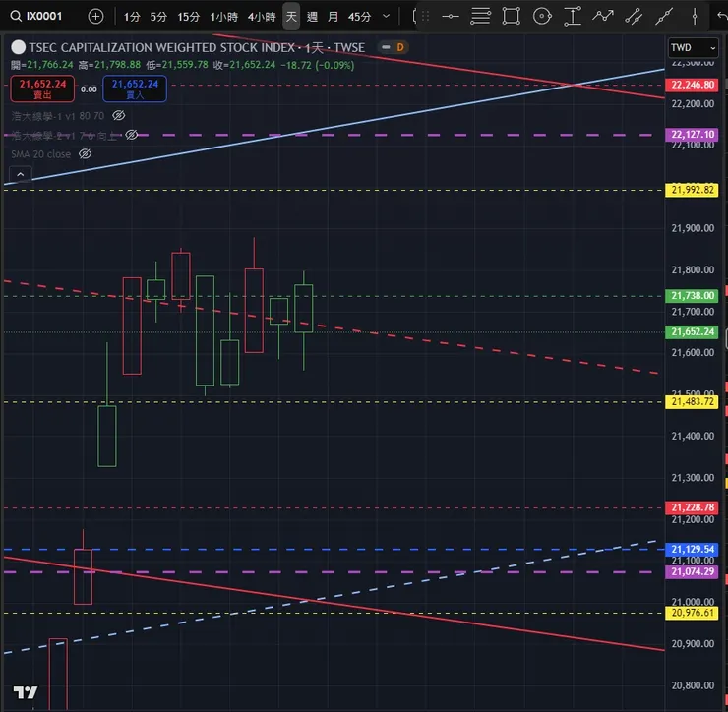The image size is (728, 712).
Task: Click the red 賣出 sell button
Action: pos(42,89)
